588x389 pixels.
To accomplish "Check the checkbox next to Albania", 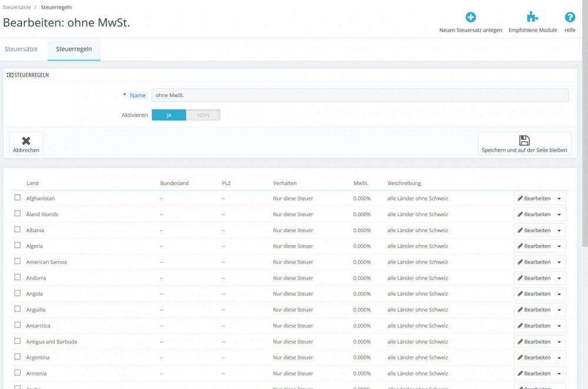I will [x=18, y=230].
